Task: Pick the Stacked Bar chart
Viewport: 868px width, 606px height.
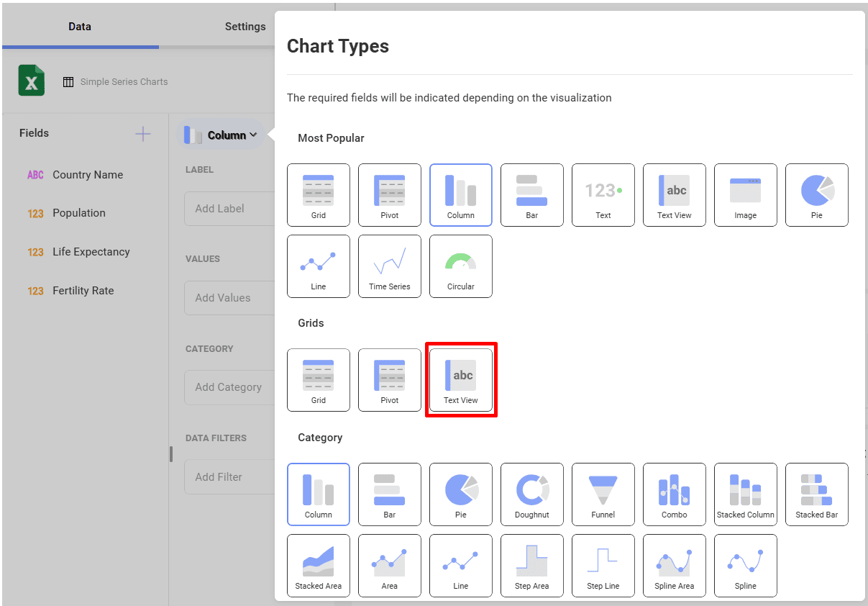Action: point(817,494)
